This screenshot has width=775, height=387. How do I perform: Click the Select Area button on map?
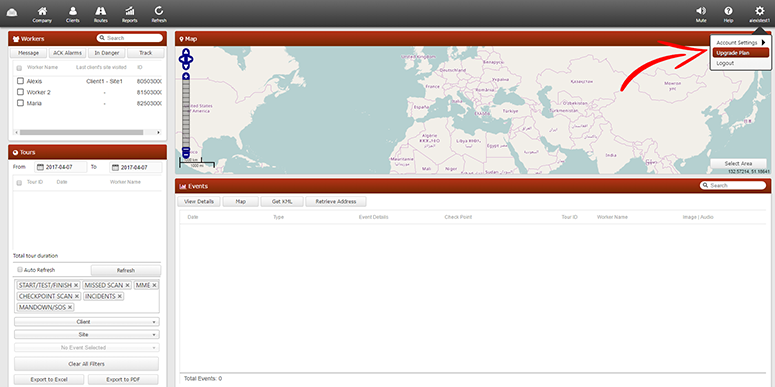coord(738,164)
